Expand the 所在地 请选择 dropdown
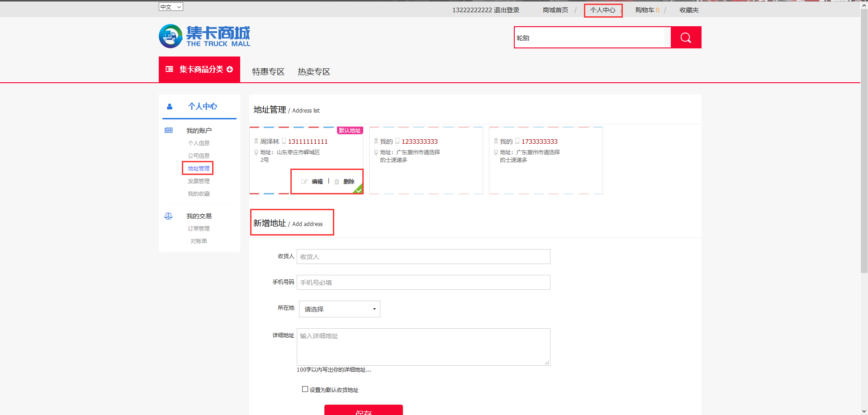Viewport: 868px width, 415px height. 339,309
